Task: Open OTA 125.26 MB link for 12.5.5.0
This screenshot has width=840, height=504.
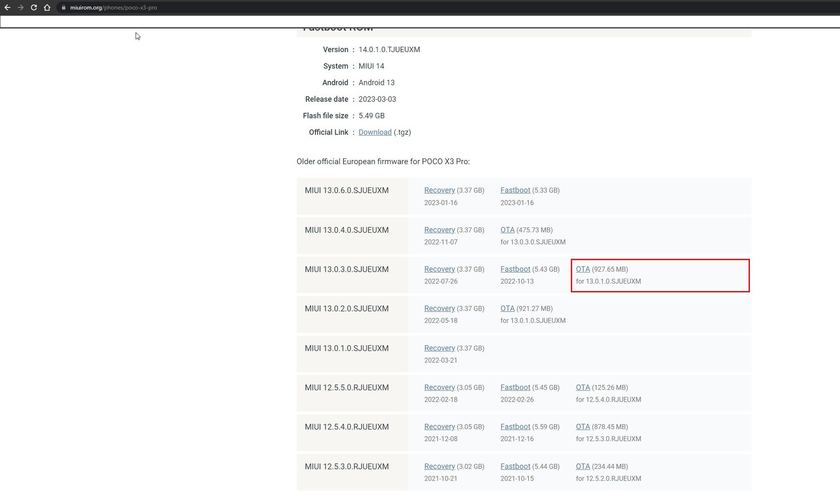Action: 582,388
